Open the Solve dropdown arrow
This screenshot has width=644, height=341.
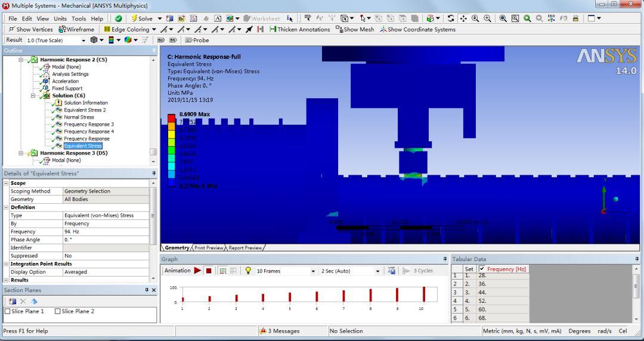point(160,18)
